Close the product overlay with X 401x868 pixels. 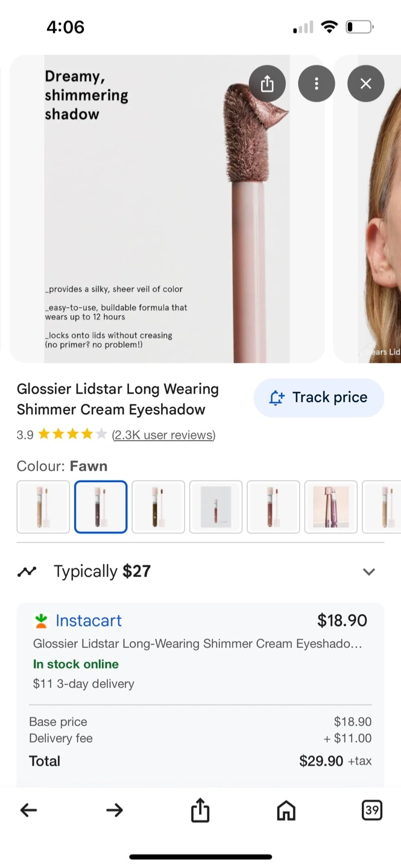click(365, 84)
